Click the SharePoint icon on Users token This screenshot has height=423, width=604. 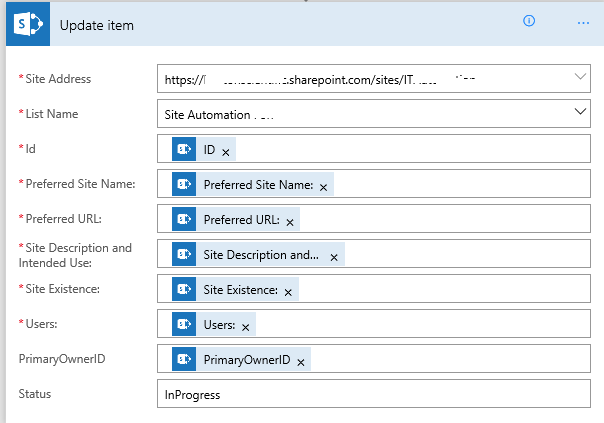coord(183,325)
